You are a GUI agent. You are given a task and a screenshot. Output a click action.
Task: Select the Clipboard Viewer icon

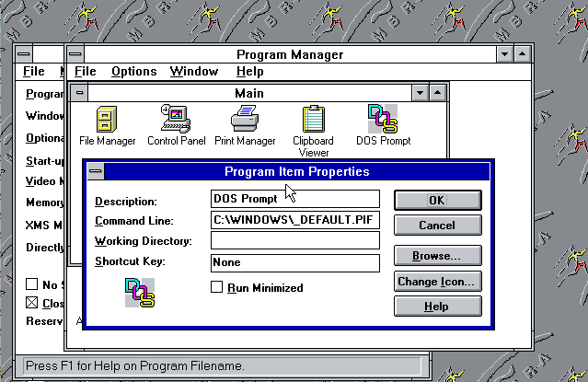pos(314,120)
